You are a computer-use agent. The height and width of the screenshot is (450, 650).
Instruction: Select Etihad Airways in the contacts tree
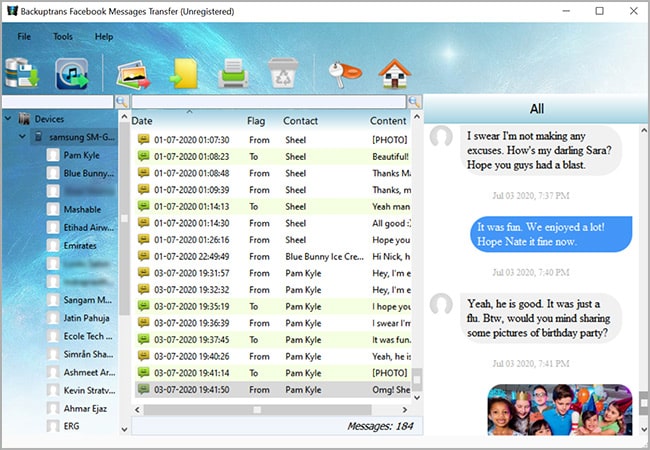pyautogui.click(x=88, y=228)
